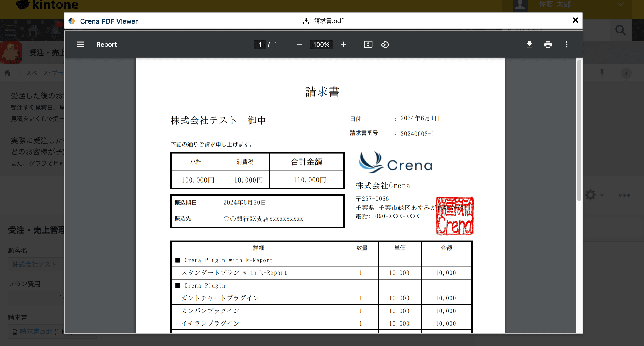Open the three dots options in kintone
644x346 pixels.
(624, 195)
